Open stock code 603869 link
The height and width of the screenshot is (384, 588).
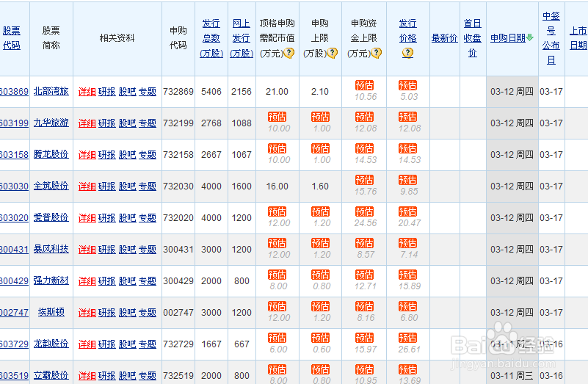click(14, 92)
